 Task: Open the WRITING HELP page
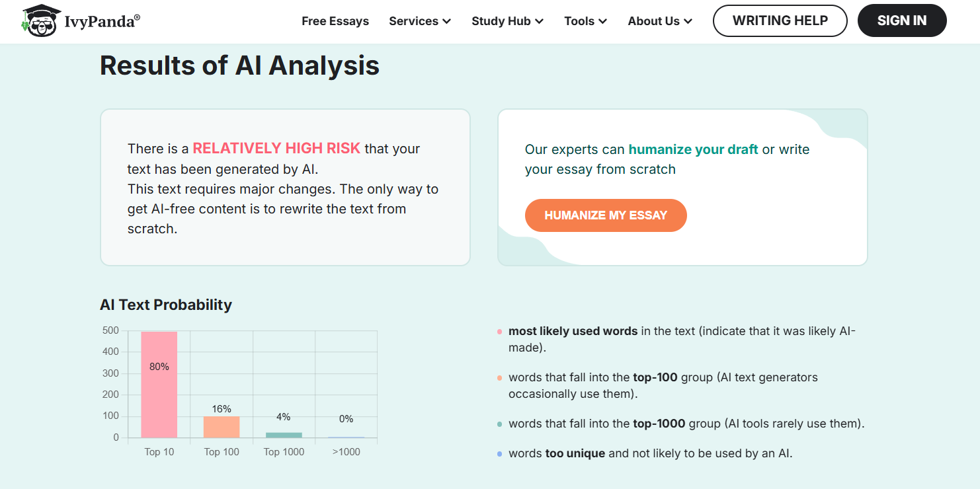coord(780,20)
